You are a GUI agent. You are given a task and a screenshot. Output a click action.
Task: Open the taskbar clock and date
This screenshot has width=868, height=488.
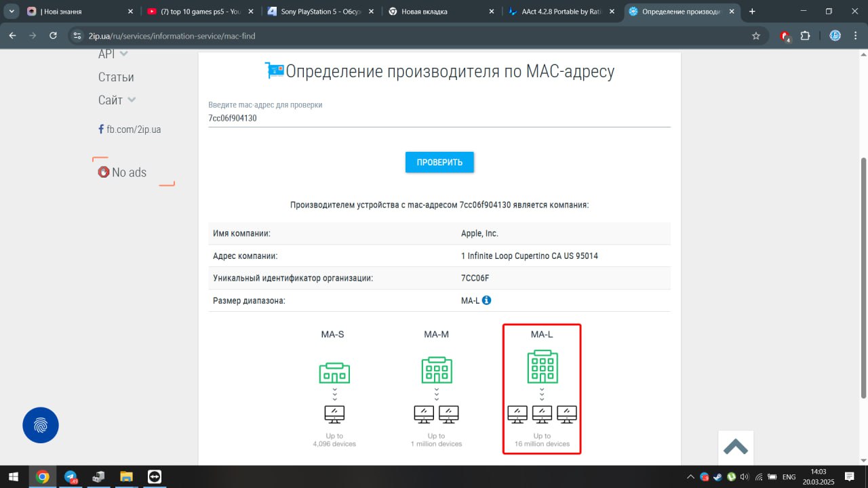[818, 477]
